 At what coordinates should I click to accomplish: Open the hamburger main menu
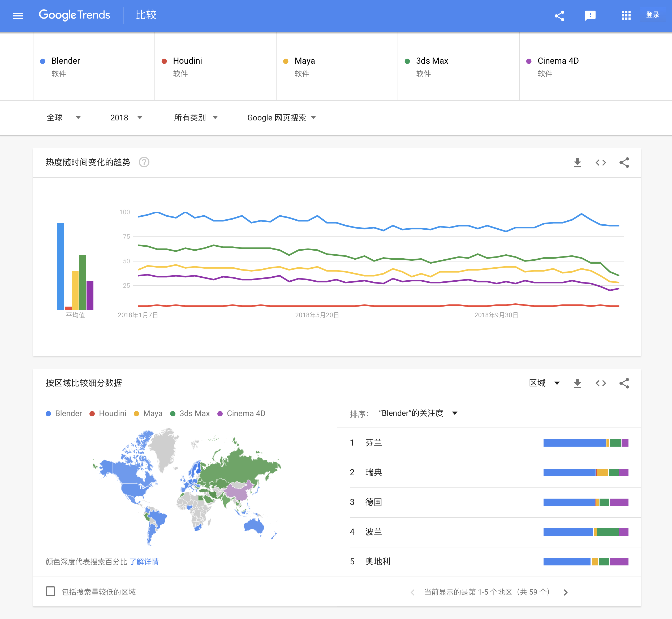[18, 16]
